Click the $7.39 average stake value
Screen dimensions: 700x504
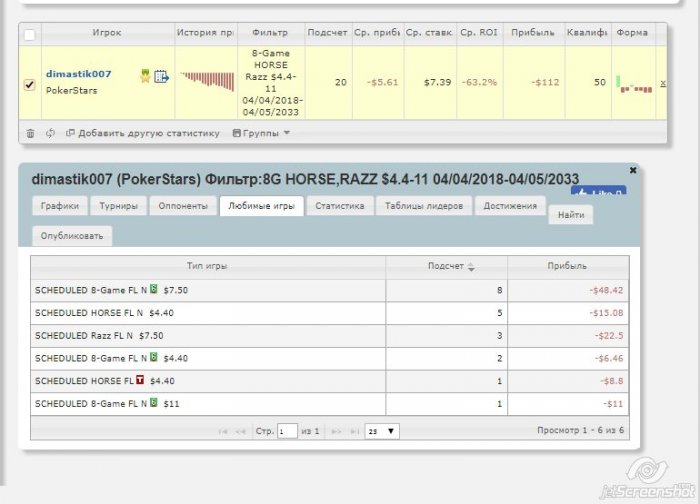(x=438, y=83)
